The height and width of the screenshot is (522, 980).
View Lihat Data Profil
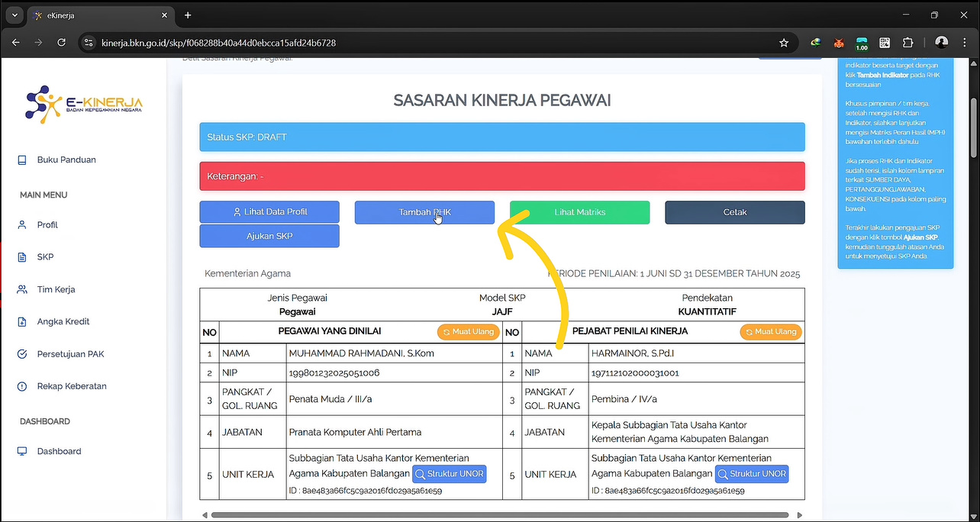[269, 211]
